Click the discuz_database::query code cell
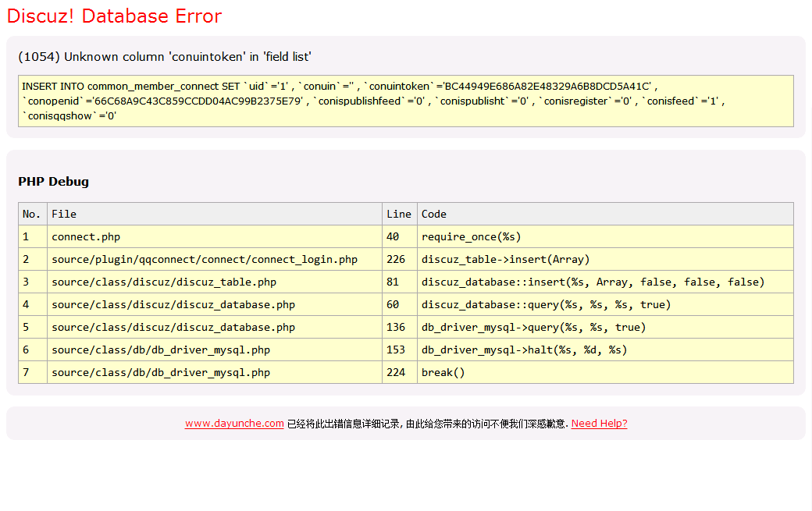812x511 pixels. [605, 304]
